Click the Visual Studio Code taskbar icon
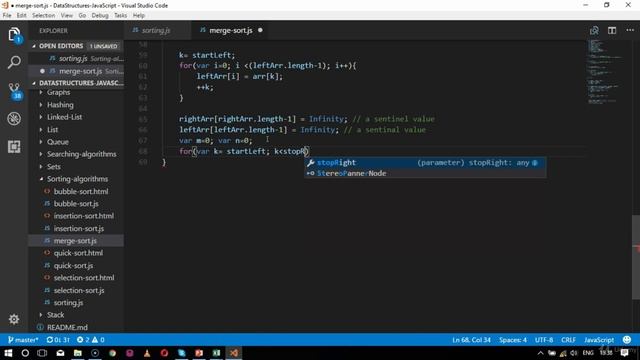 coord(234,353)
